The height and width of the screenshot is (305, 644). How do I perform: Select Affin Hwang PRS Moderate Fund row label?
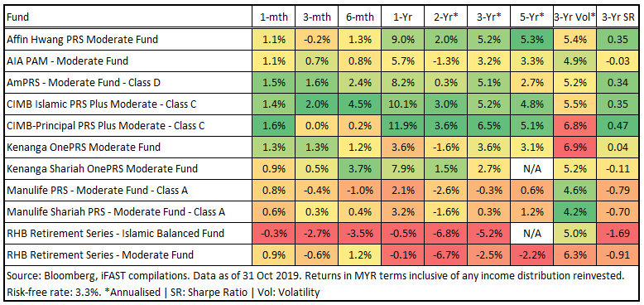tap(83, 40)
